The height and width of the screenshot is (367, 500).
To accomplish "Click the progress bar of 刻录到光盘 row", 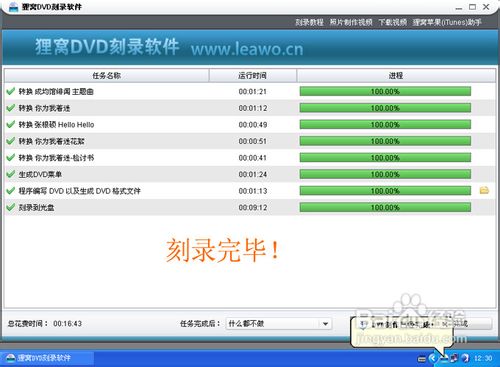I will (x=385, y=207).
